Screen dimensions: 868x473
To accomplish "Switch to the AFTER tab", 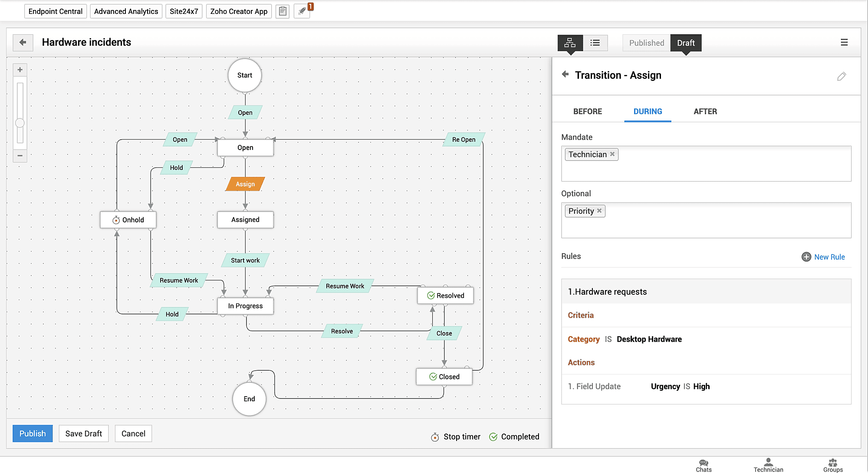I will 705,111.
